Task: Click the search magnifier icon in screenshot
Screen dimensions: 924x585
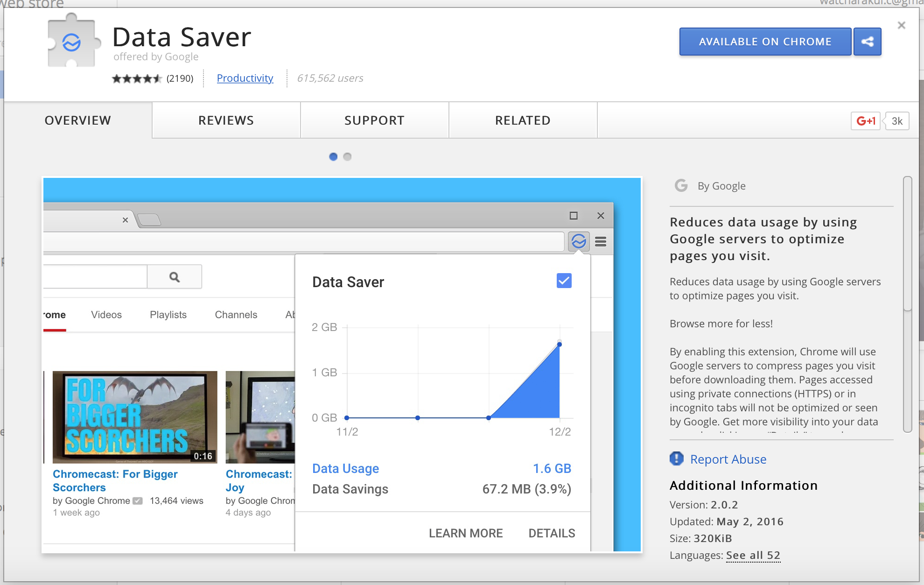Action: click(175, 277)
